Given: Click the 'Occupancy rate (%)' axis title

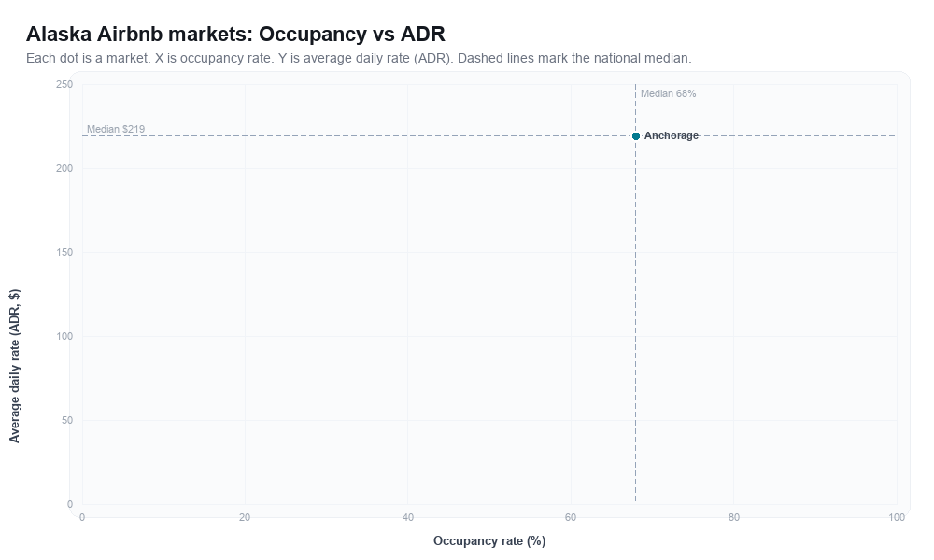Looking at the screenshot, I should pos(489,541).
